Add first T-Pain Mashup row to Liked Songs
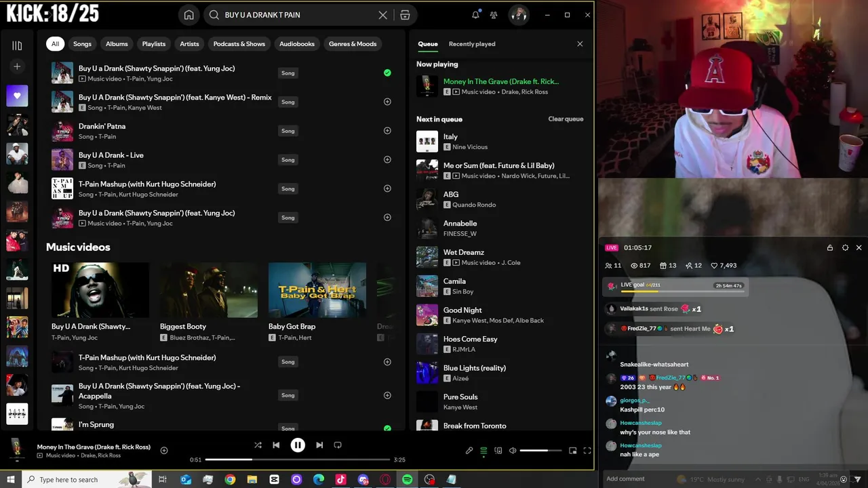This screenshot has height=488, width=868. [x=387, y=188]
